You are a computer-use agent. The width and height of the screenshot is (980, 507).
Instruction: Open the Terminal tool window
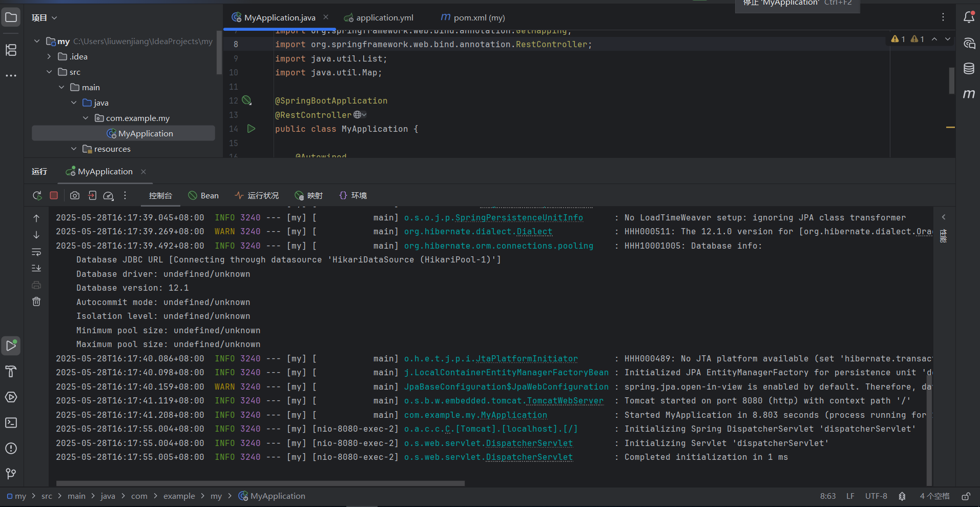pos(11,423)
